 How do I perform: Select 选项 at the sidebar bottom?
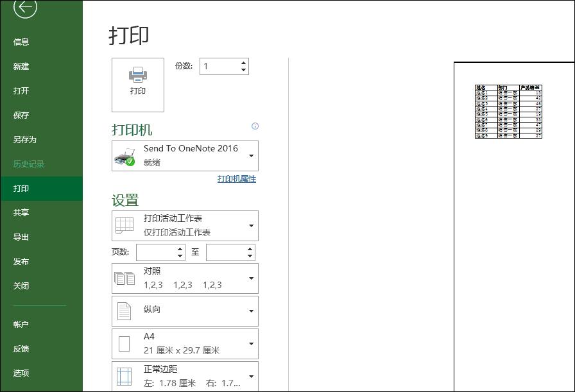point(21,373)
